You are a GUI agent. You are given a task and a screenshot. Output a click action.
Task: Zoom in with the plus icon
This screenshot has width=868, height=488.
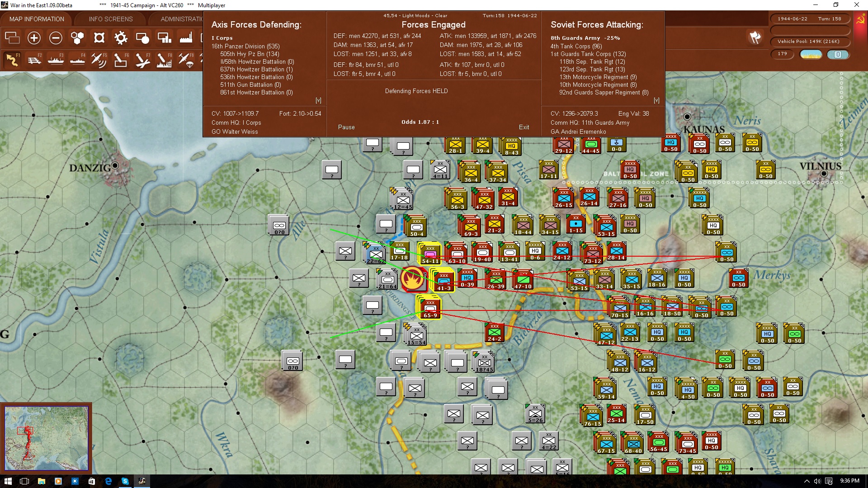click(34, 38)
